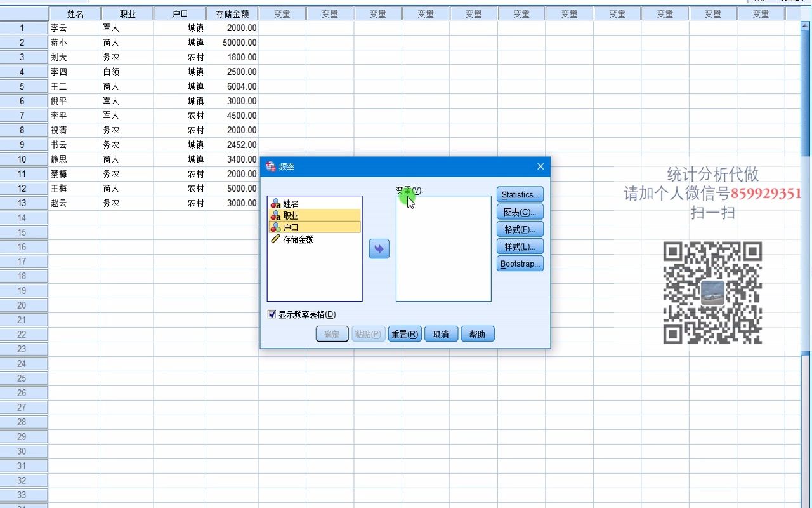Click cell containing 刘大

coord(75,57)
